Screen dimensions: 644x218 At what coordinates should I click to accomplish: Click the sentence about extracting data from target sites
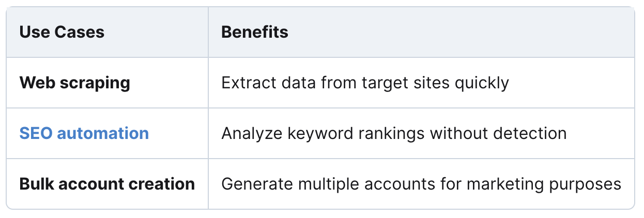(x=365, y=83)
